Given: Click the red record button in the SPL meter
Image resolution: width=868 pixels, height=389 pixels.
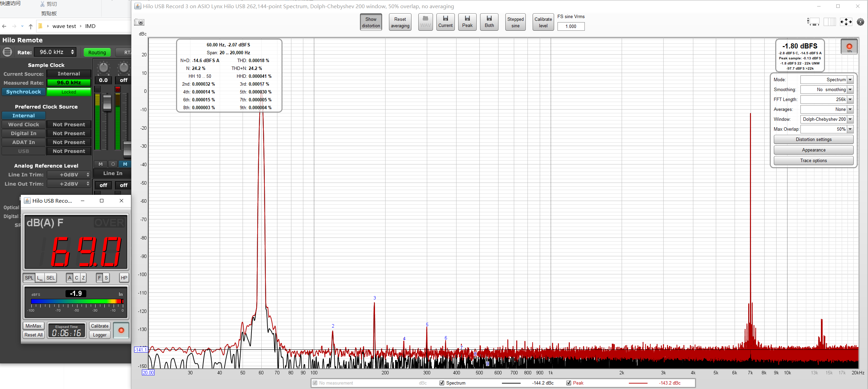Looking at the screenshot, I should [121, 330].
